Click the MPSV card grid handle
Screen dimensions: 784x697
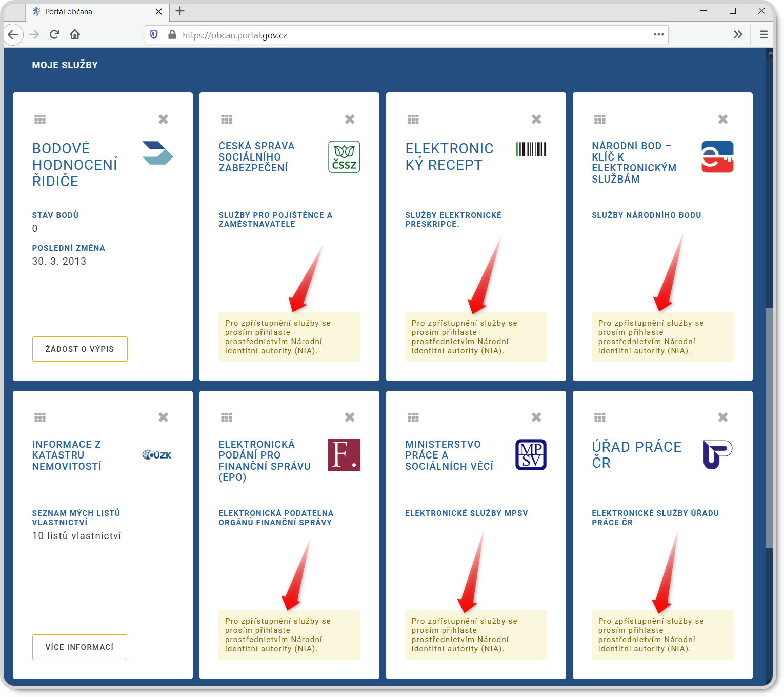click(x=413, y=417)
